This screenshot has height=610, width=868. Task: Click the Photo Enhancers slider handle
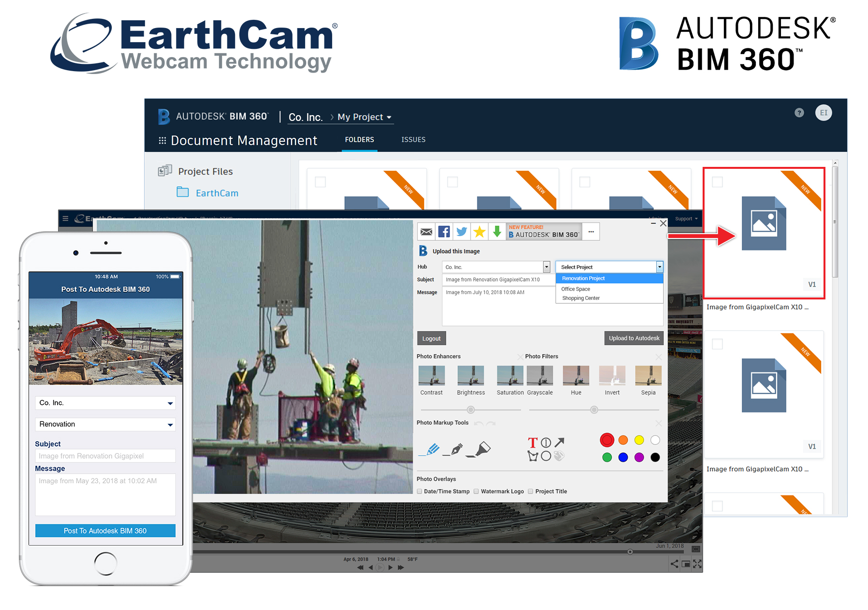[x=471, y=410]
